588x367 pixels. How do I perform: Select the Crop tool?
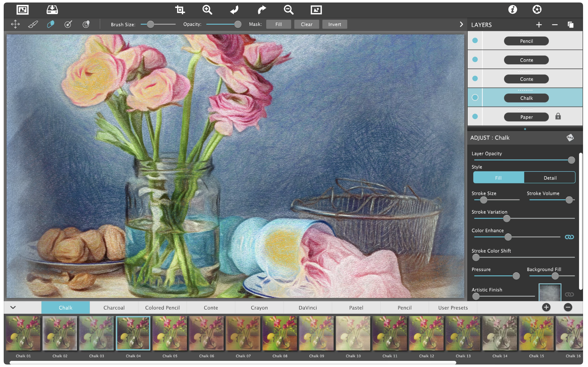(x=180, y=10)
